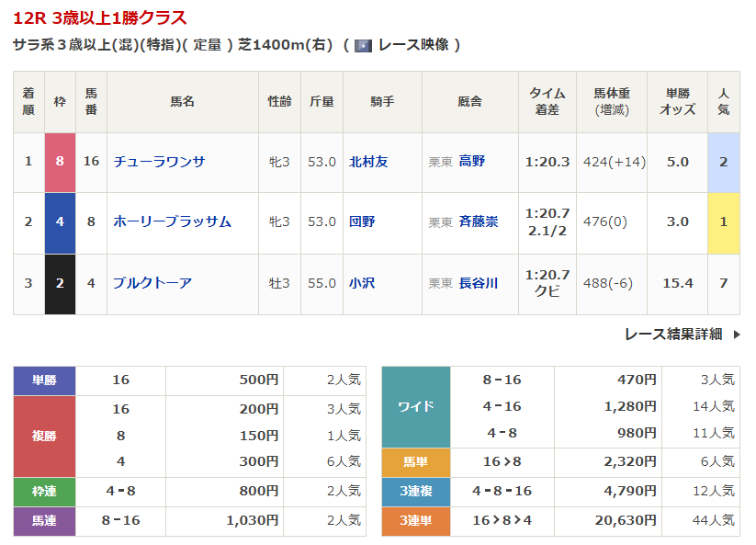
Task: Open trainer 長谷川 page
Action: (x=478, y=283)
